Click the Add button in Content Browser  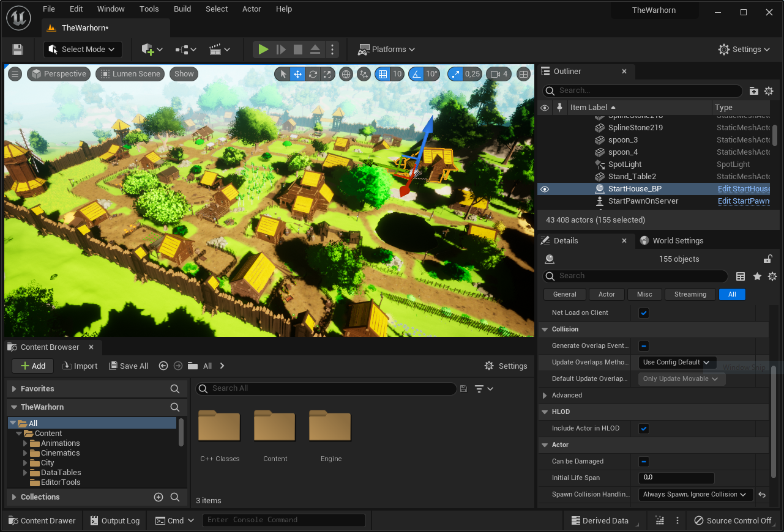(x=33, y=366)
